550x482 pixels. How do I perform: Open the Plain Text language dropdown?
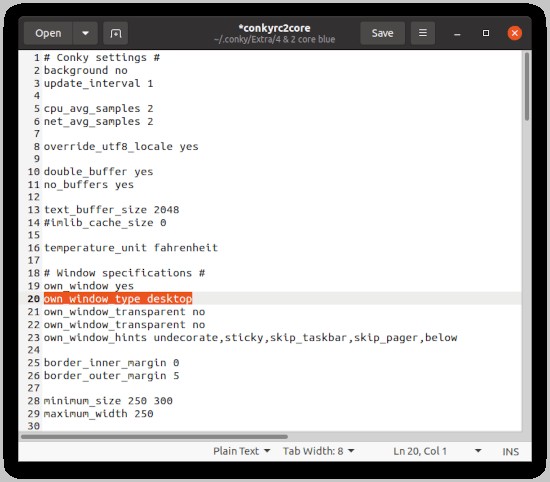[x=242, y=451]
